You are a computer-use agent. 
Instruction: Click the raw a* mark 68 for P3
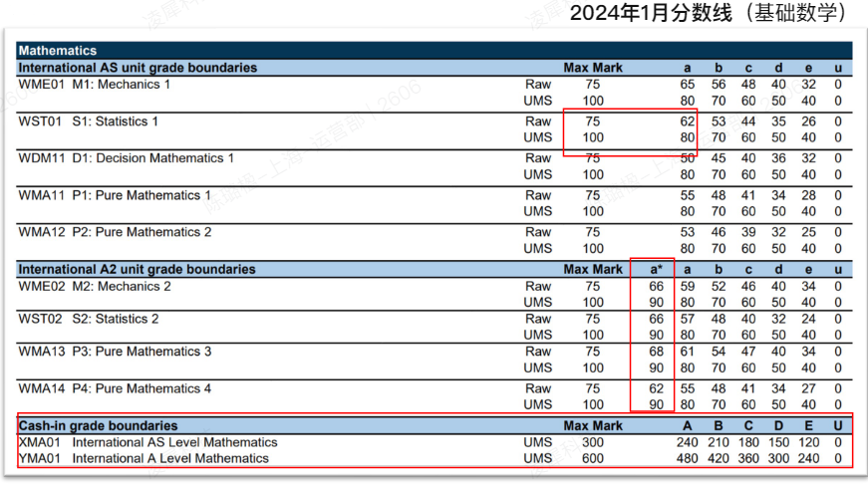656,352
